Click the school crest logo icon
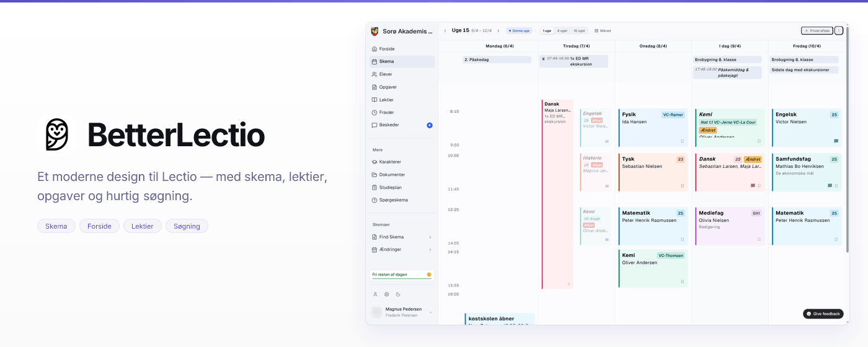Screen dimensions: 868x347 coord(374,31)
